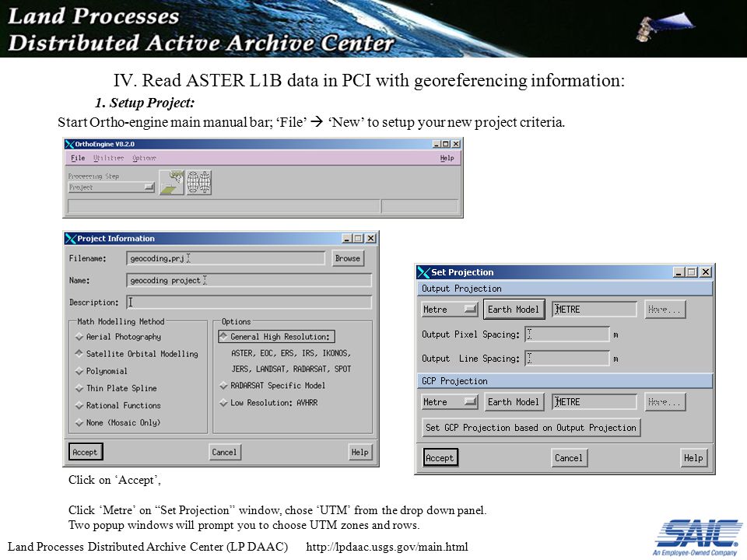Viewport: 747px width, 560px height.
Task: Open the Utilities menu in OrthoEngine
Action: (x=109, y=158)
